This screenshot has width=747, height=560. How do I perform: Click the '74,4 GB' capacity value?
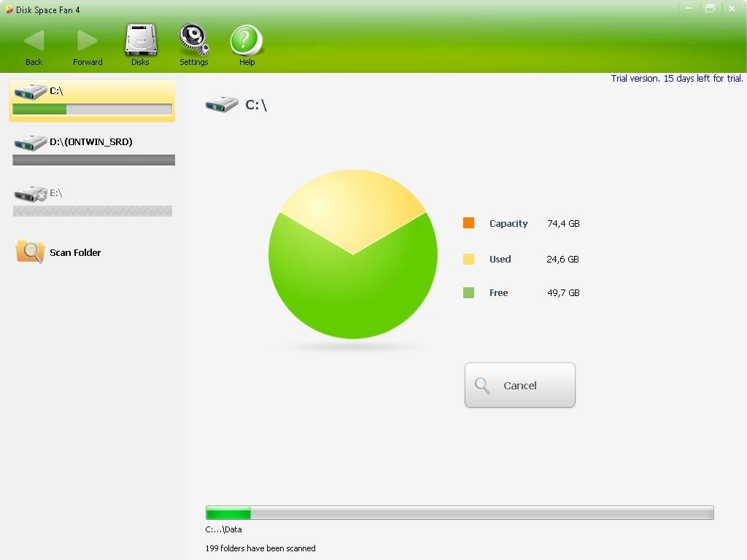(563, 223)
